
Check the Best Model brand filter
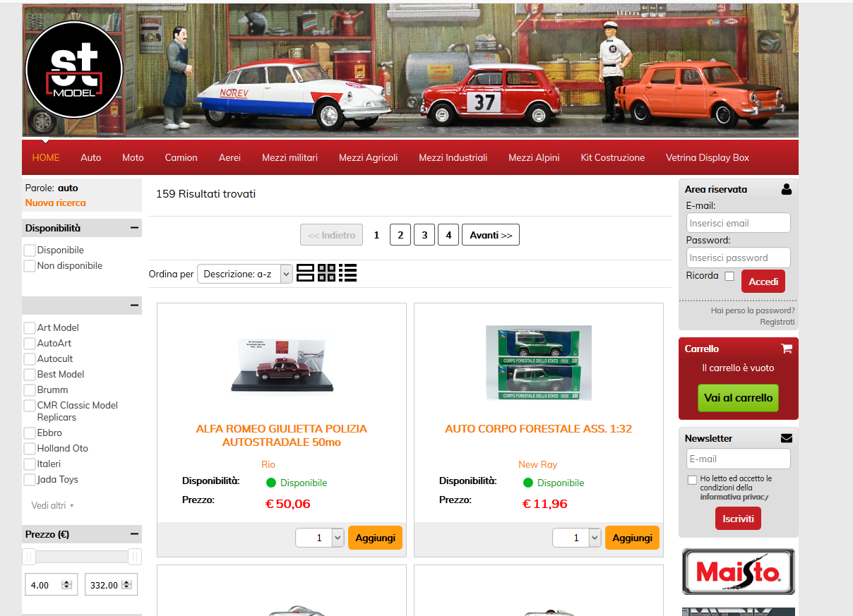pos(30,375)
